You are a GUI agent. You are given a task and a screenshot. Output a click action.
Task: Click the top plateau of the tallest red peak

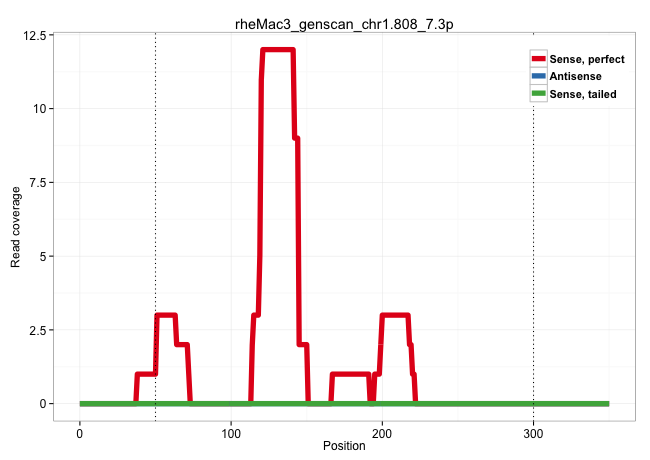(277, 50)
